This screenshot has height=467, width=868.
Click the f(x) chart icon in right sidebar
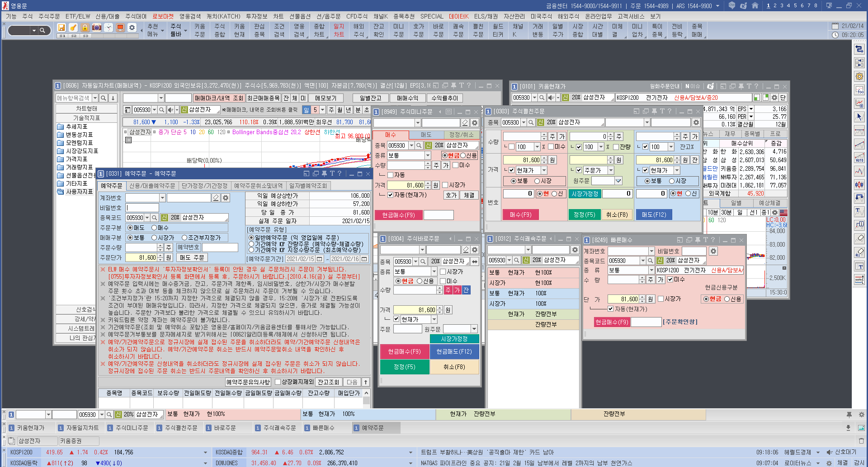pos(859,90)
